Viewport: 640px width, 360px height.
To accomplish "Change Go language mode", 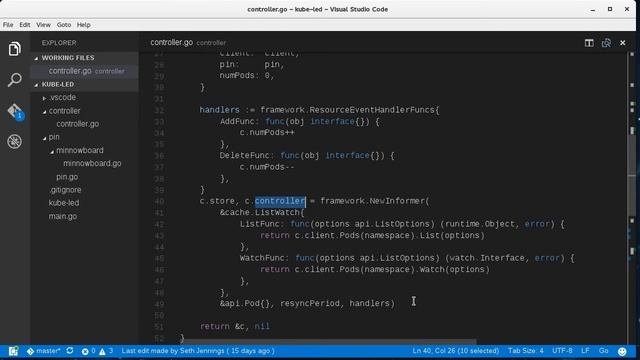I will pos(603,351).
